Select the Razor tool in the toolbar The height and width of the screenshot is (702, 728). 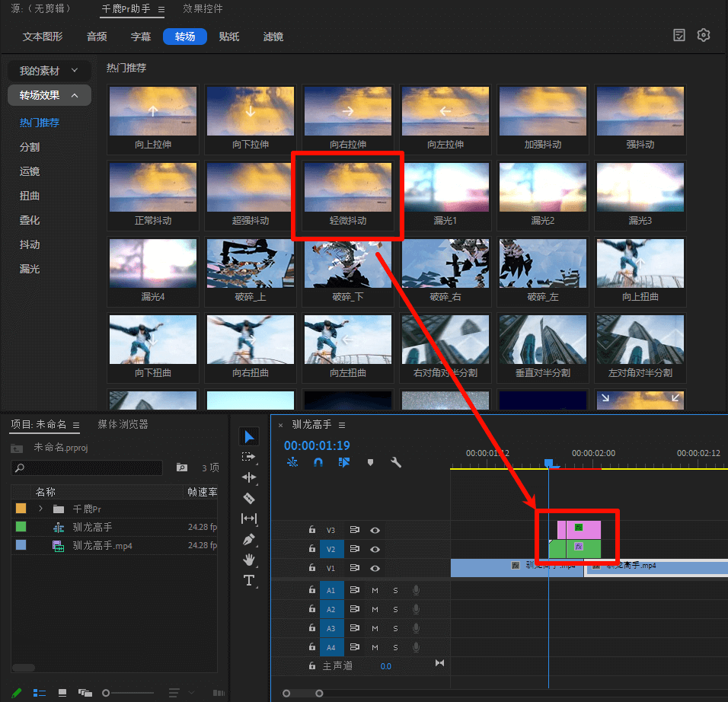(x=249, y=498)
